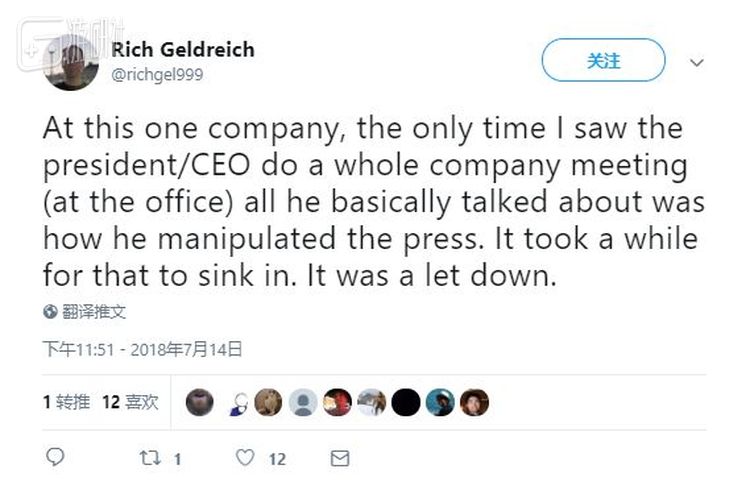Click the globe icon beside 翻译推文
This screenshot has width=750, height=490.
pos(50,311)
